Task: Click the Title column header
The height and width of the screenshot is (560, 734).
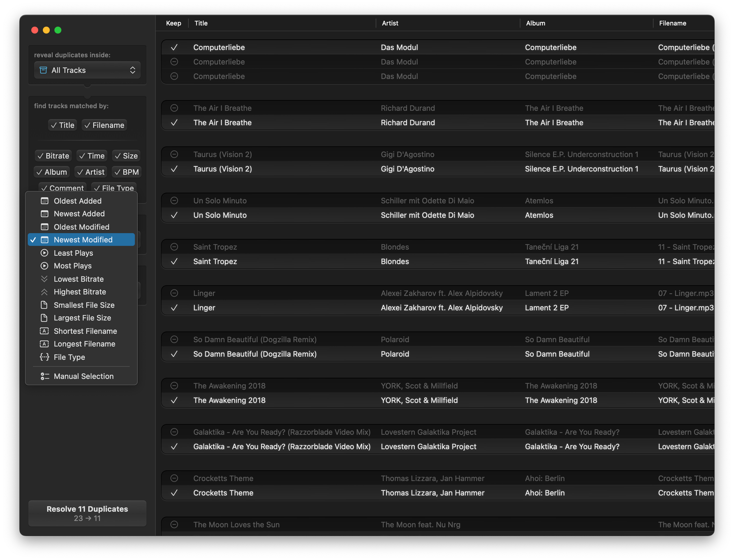Action: (201, 23)
